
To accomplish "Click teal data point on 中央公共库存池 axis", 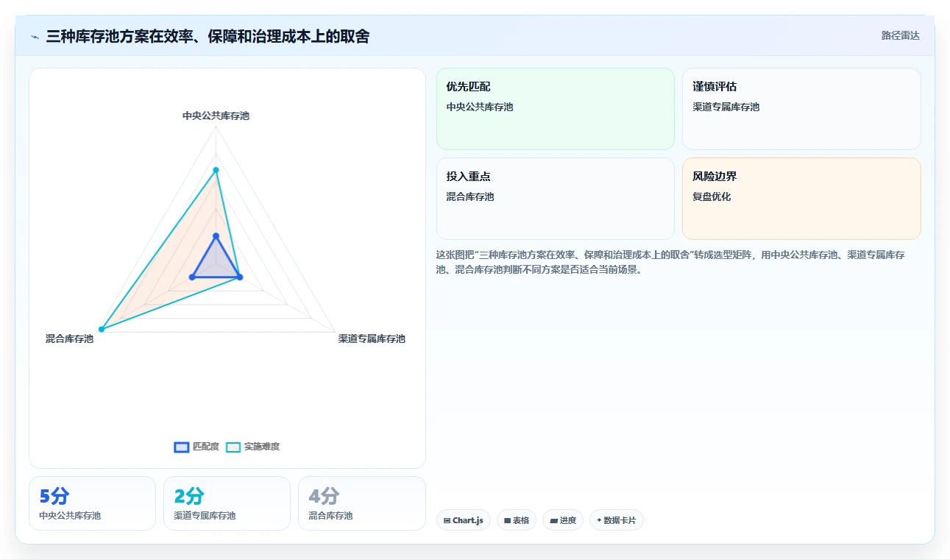I will (216, 170).
